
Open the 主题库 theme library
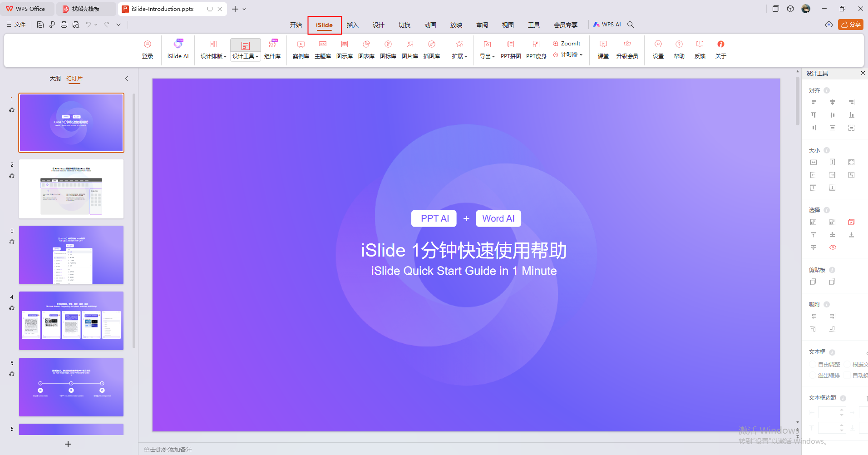[323, 49]
